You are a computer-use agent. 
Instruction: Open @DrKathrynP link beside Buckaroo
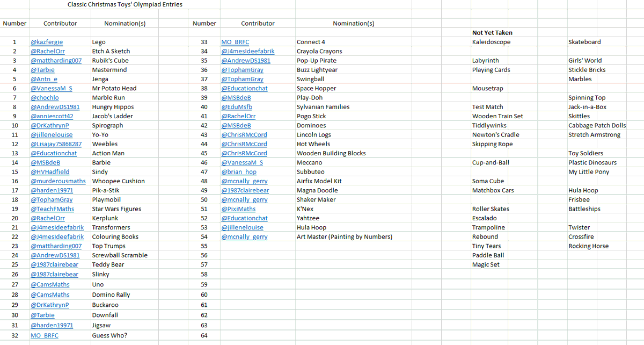point(50,305)
